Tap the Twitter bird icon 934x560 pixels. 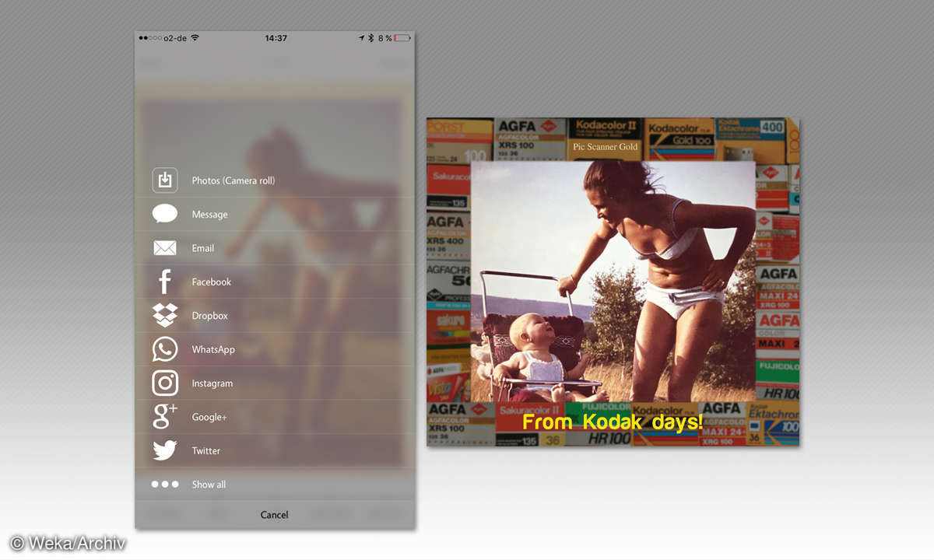tap(165, 450)
